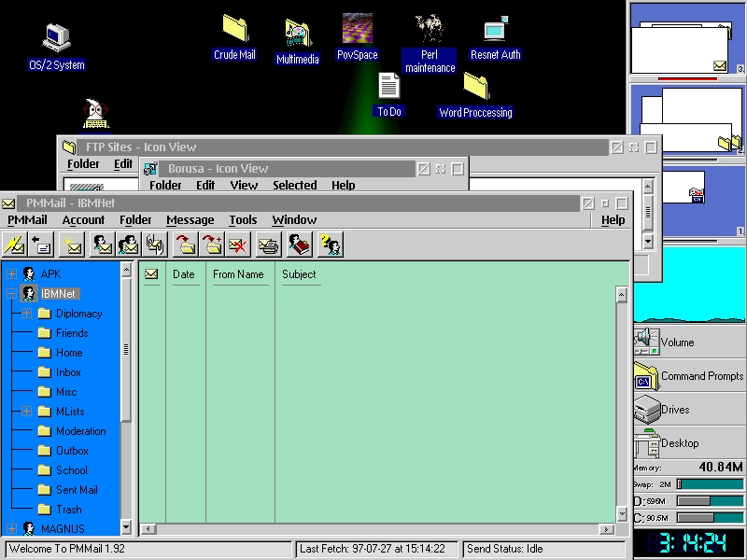The image size is (747, 560).
Task: Expand the Diplomacy folder node
Action: 27,314
